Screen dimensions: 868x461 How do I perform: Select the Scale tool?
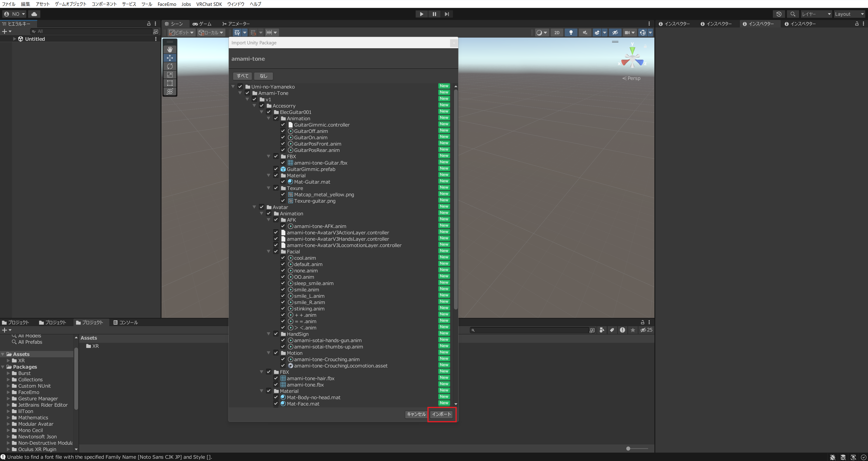coord(170,75)
